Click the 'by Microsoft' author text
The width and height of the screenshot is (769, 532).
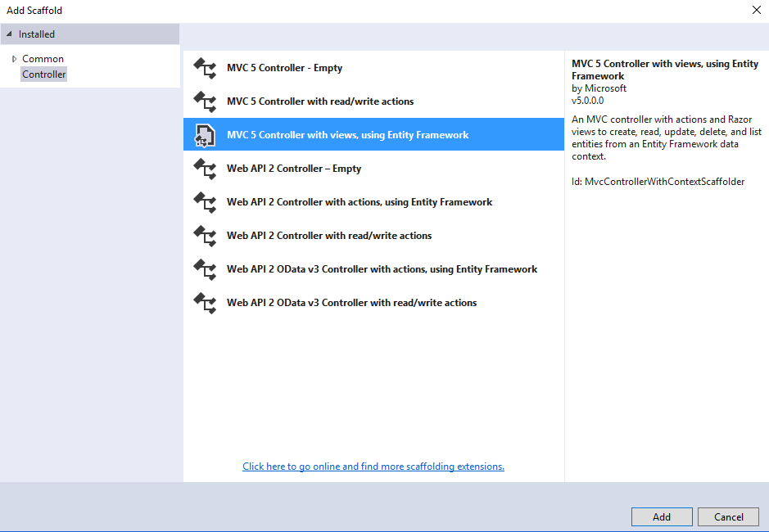point(599,88)
